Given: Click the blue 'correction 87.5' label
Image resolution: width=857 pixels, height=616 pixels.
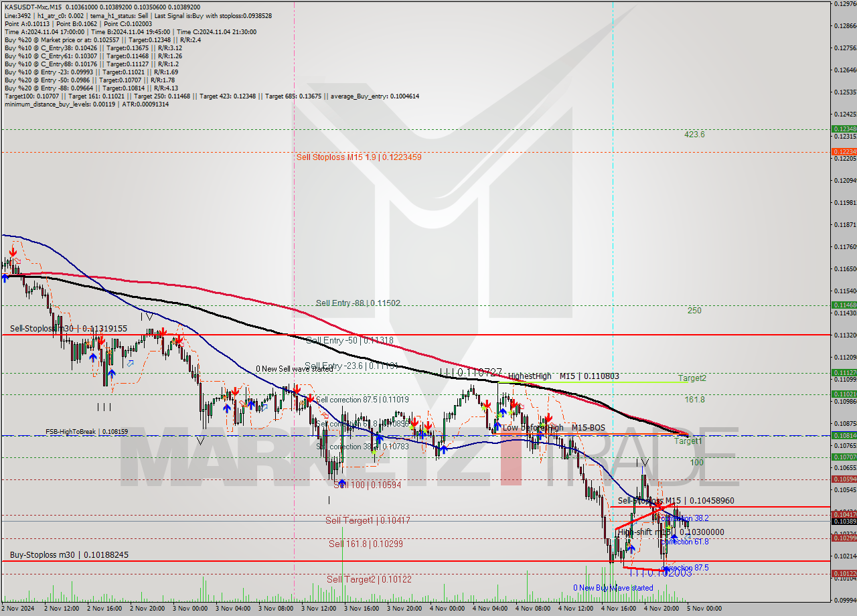Looking at the screenshot, I should click(x=684, y=568).
